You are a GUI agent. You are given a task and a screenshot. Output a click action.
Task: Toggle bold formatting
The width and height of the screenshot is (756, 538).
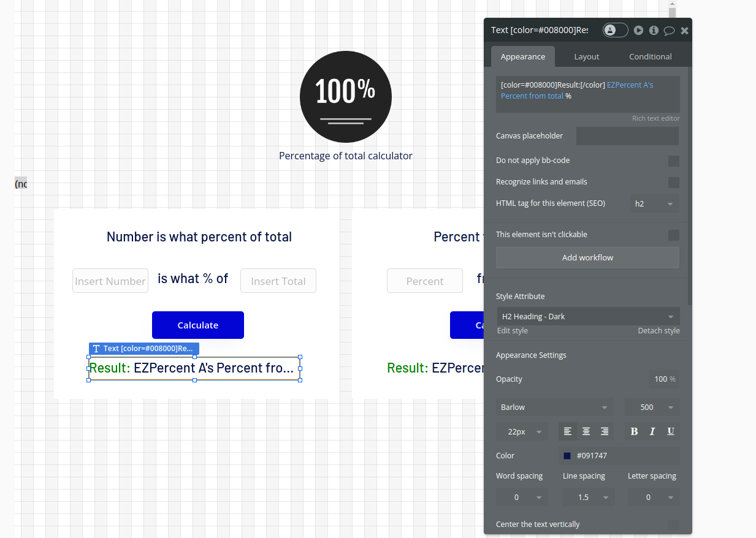click(634, 431)
